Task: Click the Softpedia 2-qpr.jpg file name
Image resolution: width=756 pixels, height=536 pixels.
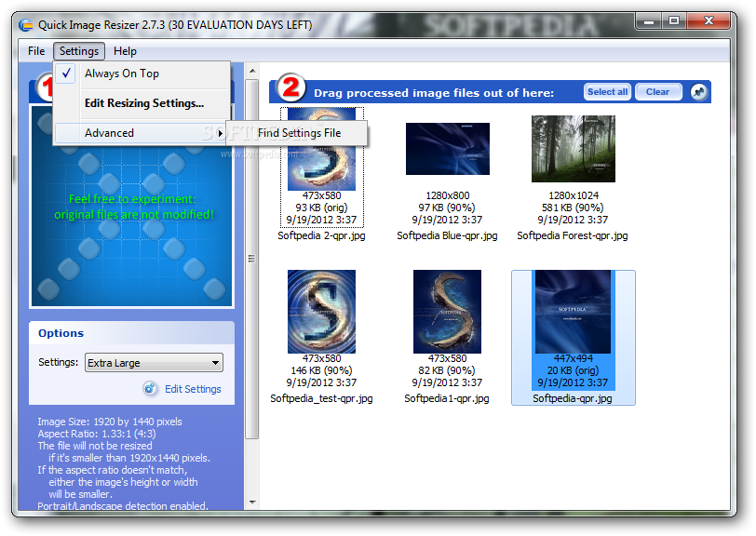Action: click(321, 235)
